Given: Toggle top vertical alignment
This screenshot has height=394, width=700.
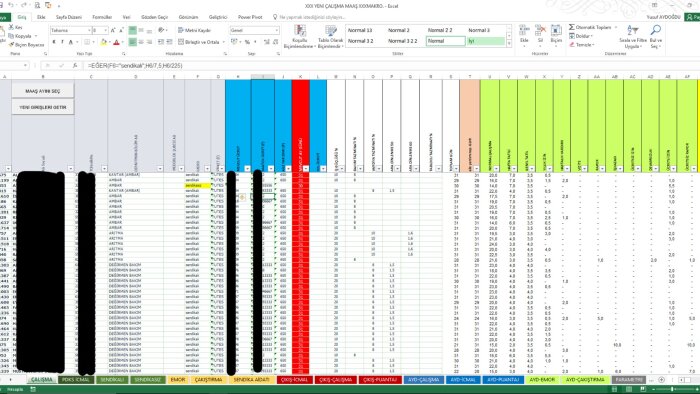Looking at the screenshot, I should 133,30.
